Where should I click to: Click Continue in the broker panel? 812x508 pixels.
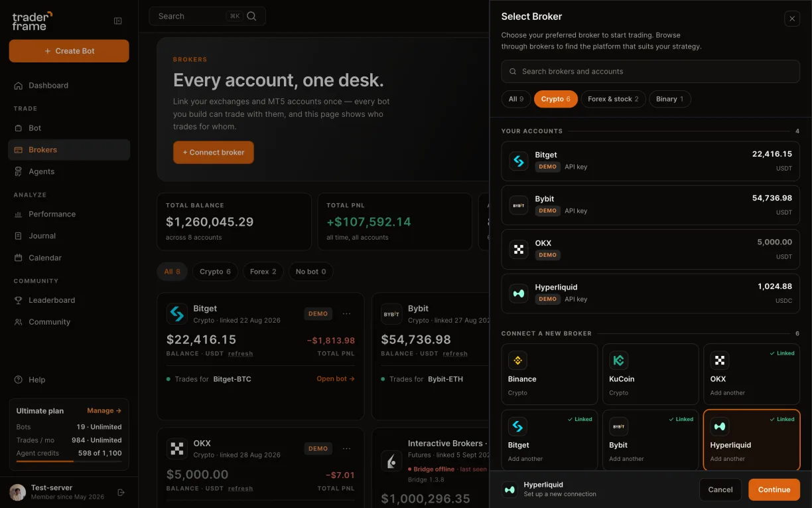[x=774, y=489]
